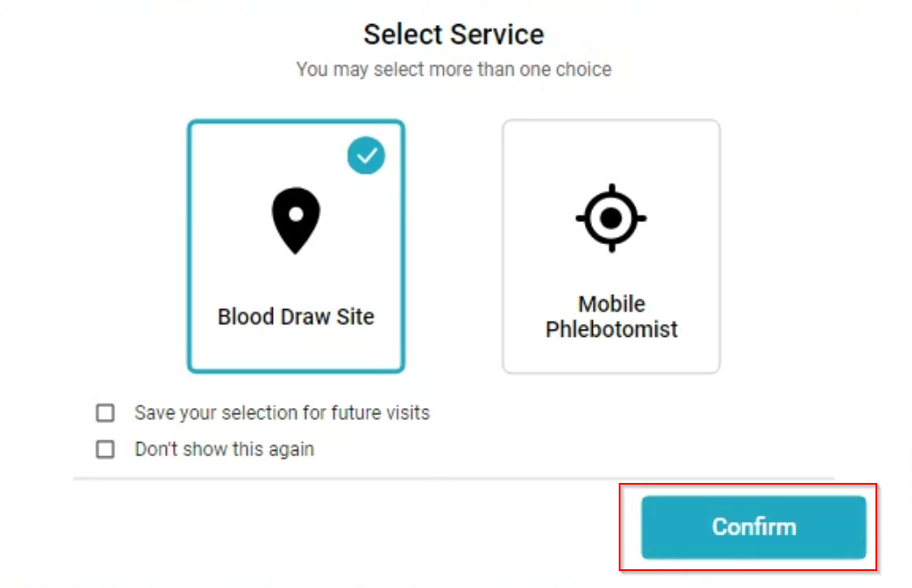Viewport: 912px width, 588px height.
Task: Click the teal checkmark badge
Action: (x=366, y=156)
